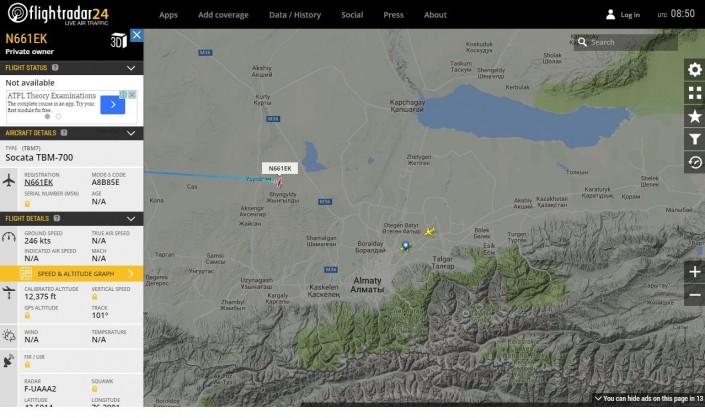Open the multi-view grid icon
The height and width of the screenshot is (418, 705).
pos(695,92)
